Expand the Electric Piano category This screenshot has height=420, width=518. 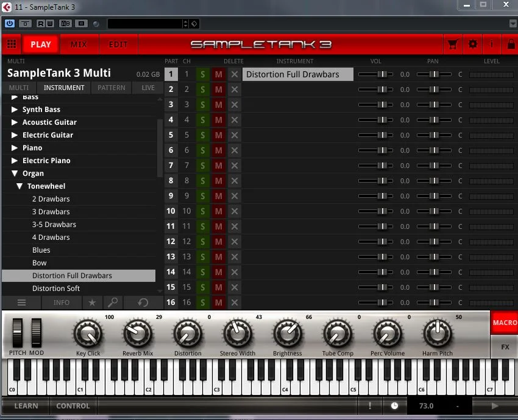pyautogui.click(x=14, y=161)
